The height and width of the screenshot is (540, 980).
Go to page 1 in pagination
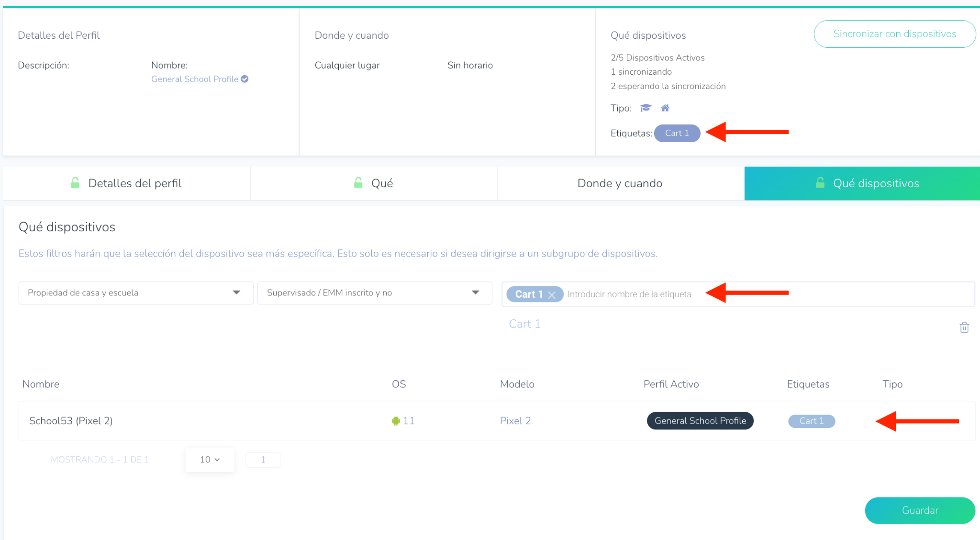263,460
